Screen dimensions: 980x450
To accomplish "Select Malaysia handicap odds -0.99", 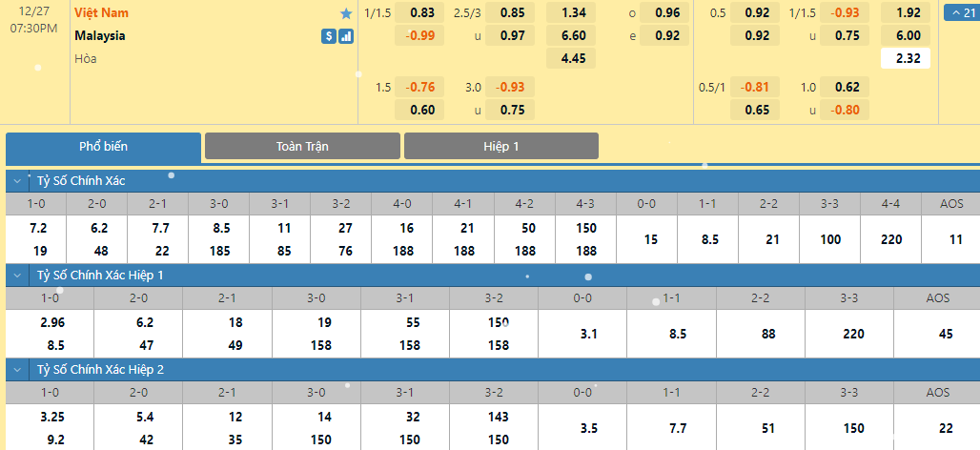I will click(420, 35).
